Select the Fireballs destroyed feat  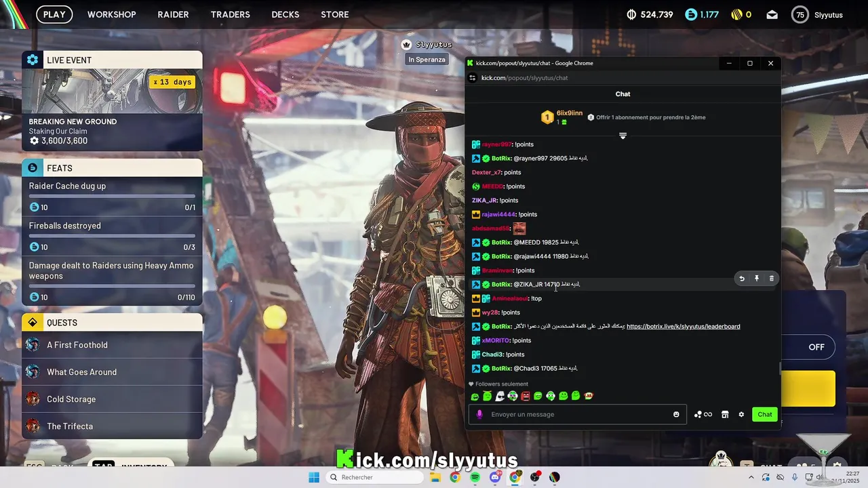point(112,237)
